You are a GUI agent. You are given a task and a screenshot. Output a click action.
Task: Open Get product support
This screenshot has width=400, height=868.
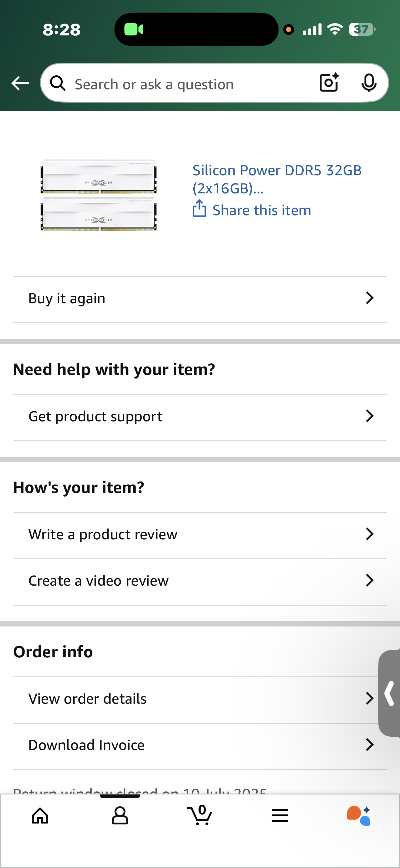[x=200, y=416]
